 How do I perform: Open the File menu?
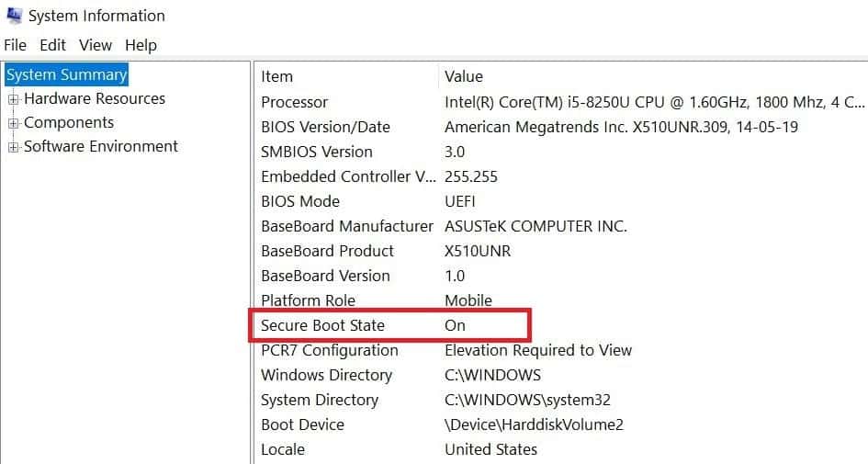pyautogui.click(x=16, y=45)
